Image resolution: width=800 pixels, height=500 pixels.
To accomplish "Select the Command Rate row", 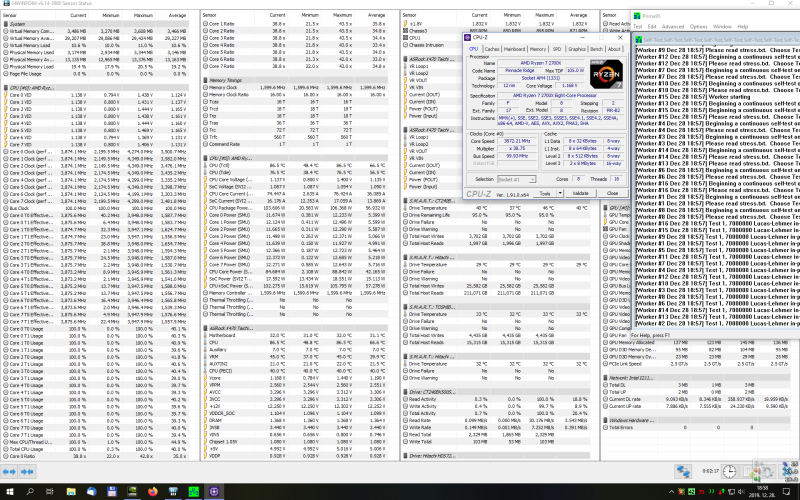I will (294, 144).
